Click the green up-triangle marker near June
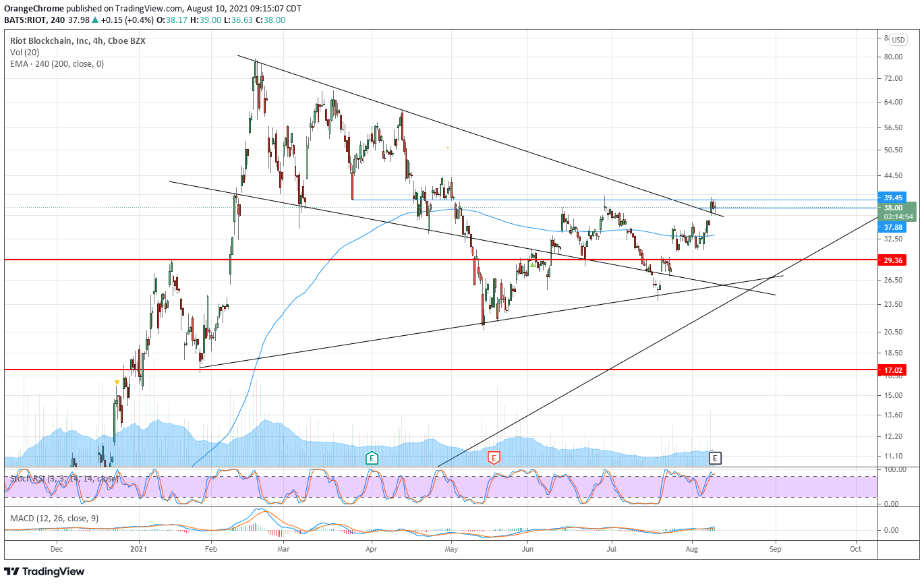 tap(532, 264)
